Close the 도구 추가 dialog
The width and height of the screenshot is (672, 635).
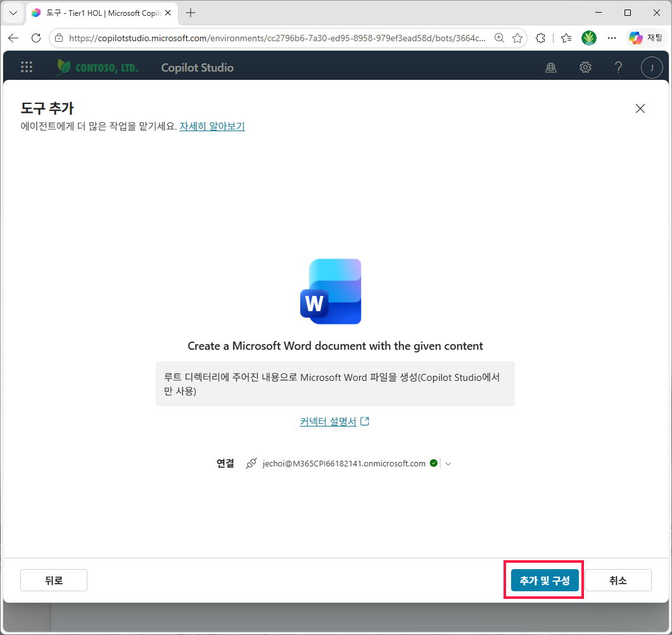[640, 108]
